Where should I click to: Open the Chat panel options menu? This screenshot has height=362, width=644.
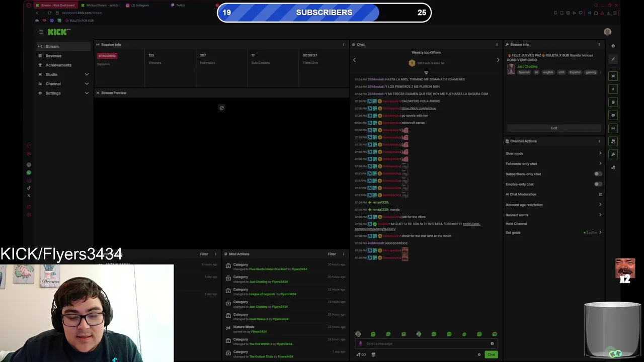pos(497,45)
